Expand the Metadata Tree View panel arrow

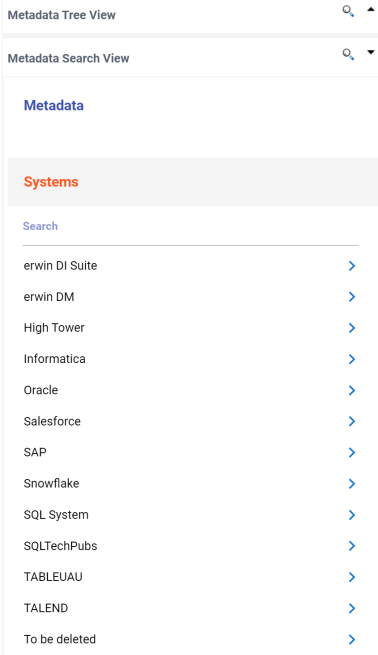click(x=370, y=9)
